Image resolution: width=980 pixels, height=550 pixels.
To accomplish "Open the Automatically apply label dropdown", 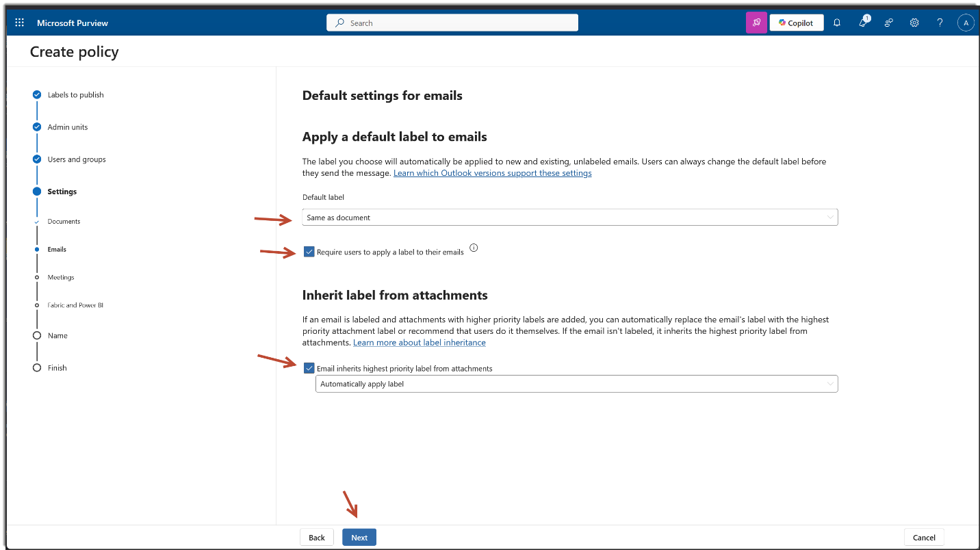I will [576, 384].
